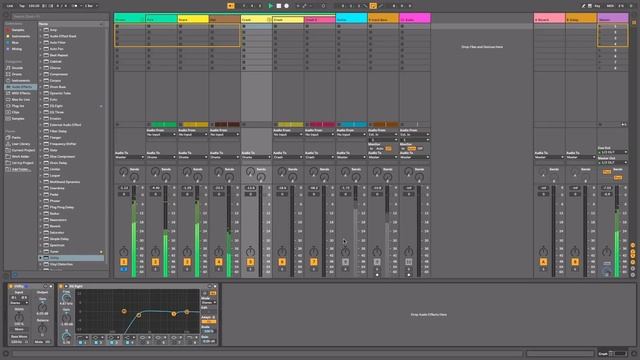Click the Packs icon under Places
Viewport: 640px width, 360px height.
coord(8,138)
